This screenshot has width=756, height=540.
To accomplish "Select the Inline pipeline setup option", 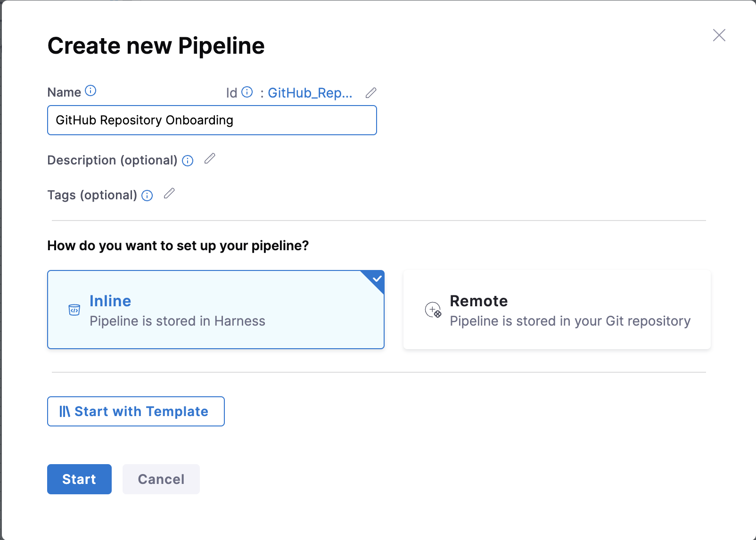I will [215, 310].
